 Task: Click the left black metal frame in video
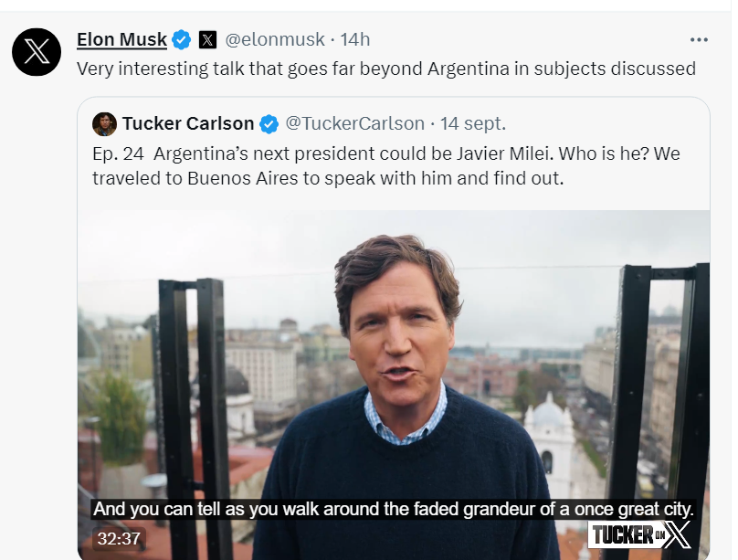[195, 384]
